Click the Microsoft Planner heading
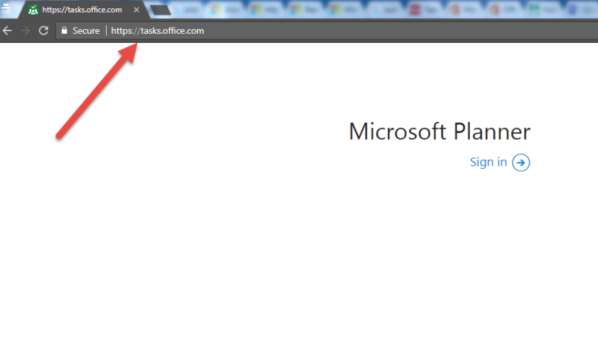Screen dimensions: 598x364 (439, 131)
